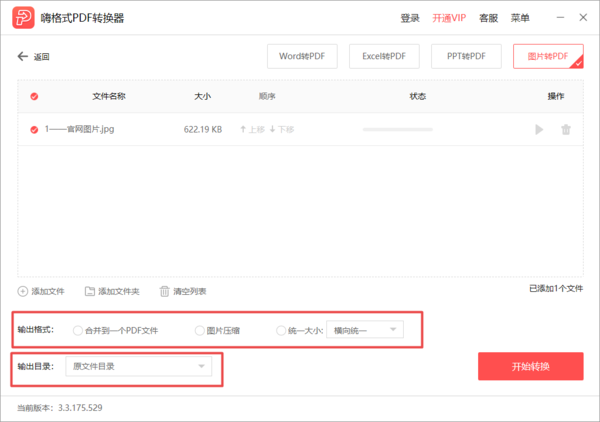Switch to the Word转PDF tab
The height and width of the screenshot is (422, 600).
pyautogui.click(x=302, y=56)
